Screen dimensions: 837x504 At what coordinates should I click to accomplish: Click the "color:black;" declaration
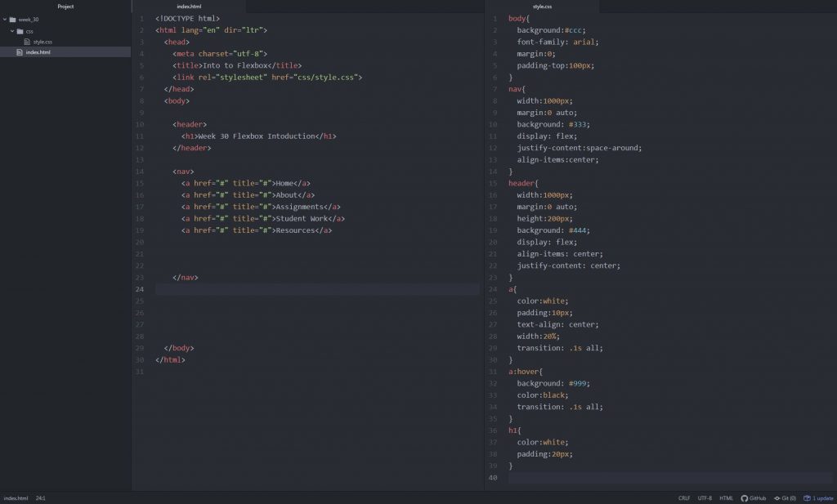tap(543, 395)
